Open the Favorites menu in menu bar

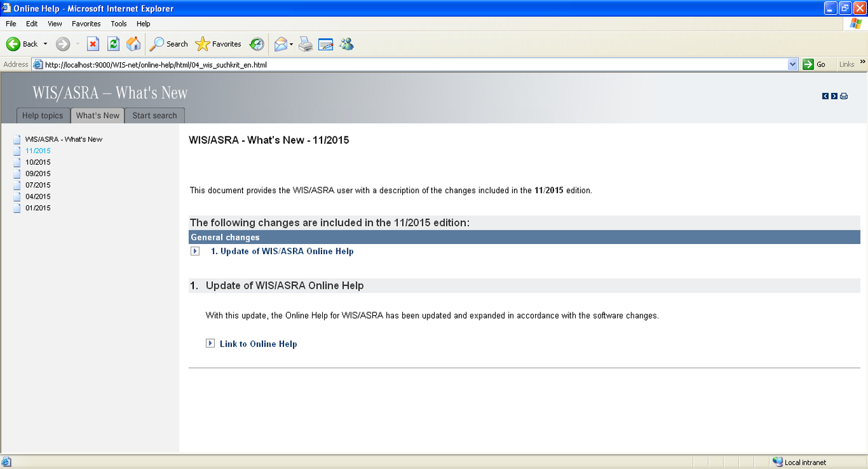coord(86,24)
